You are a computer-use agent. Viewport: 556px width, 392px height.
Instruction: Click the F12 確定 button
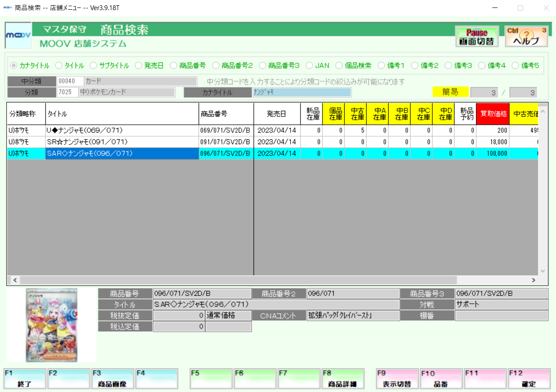pos(529,379)
